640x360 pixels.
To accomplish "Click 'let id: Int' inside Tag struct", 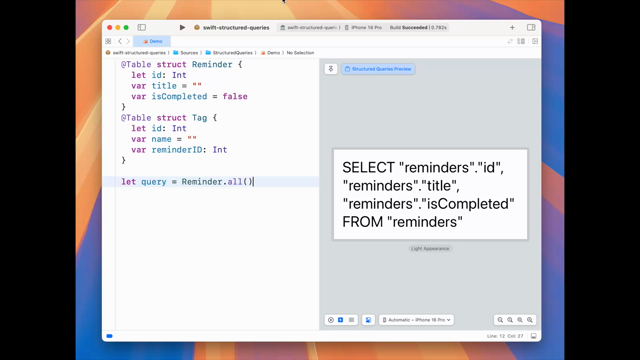I will coord(159,129).
